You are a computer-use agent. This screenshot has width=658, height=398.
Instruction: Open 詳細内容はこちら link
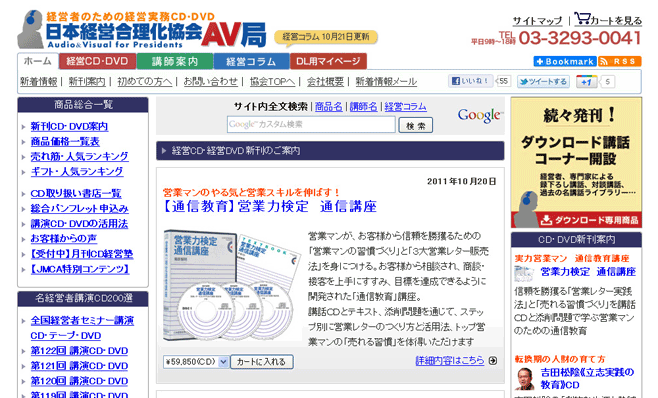(450, 361)
